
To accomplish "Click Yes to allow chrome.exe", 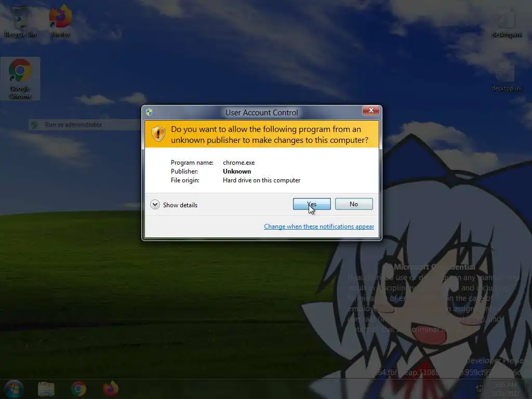I will (312, 204).
